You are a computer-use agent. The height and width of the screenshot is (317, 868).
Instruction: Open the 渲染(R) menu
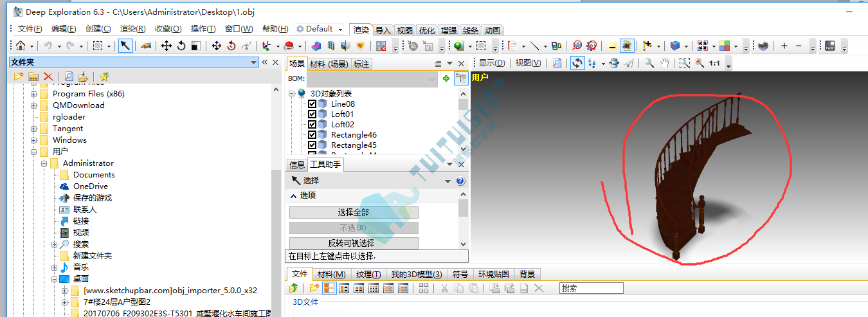click(x=132, y=29)
